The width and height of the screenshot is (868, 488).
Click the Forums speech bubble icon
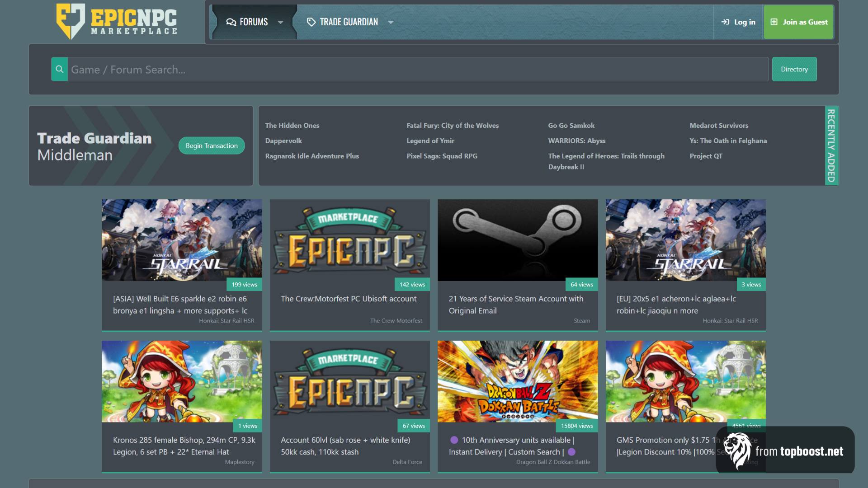pos(231,22)
